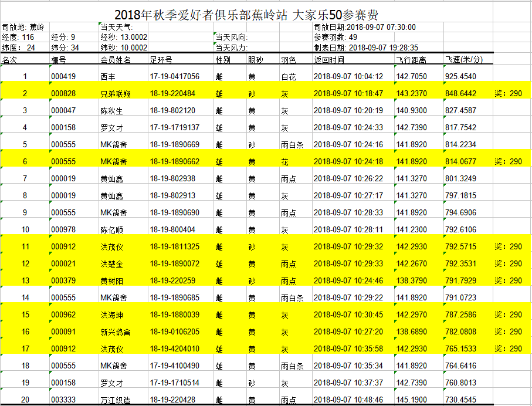This screenshot has width=532, height=406.
Task: Click the 奖: 290 cell in rank 11
Action: 508,247
